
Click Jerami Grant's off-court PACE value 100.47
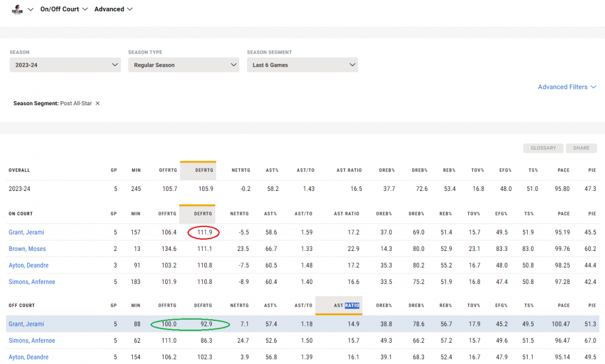point(561,324)
